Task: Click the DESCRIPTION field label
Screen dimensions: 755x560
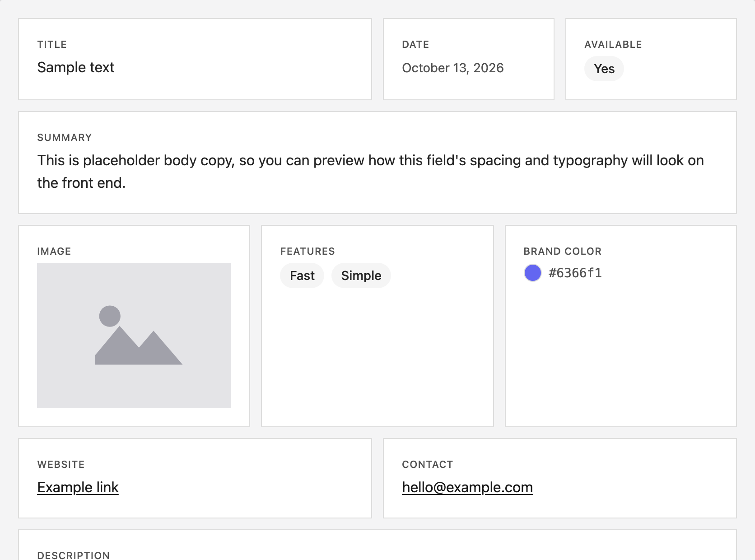Action: click(x=74, y=555)
